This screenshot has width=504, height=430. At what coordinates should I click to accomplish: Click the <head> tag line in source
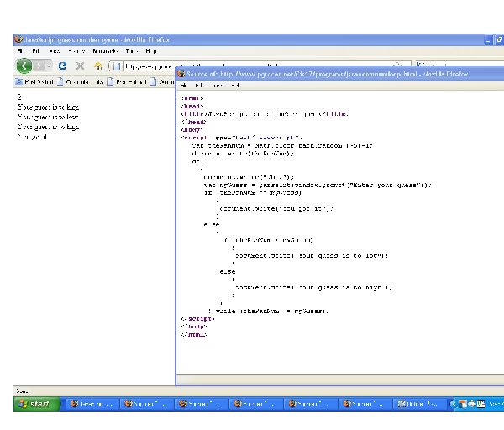tap(192, 106)
